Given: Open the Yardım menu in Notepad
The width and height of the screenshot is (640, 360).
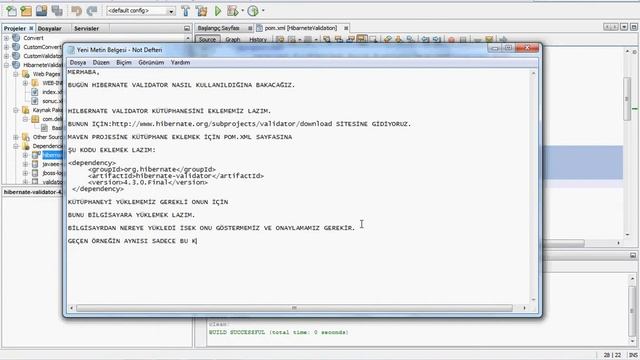Looking at the screenshot, I should (180, 62).
